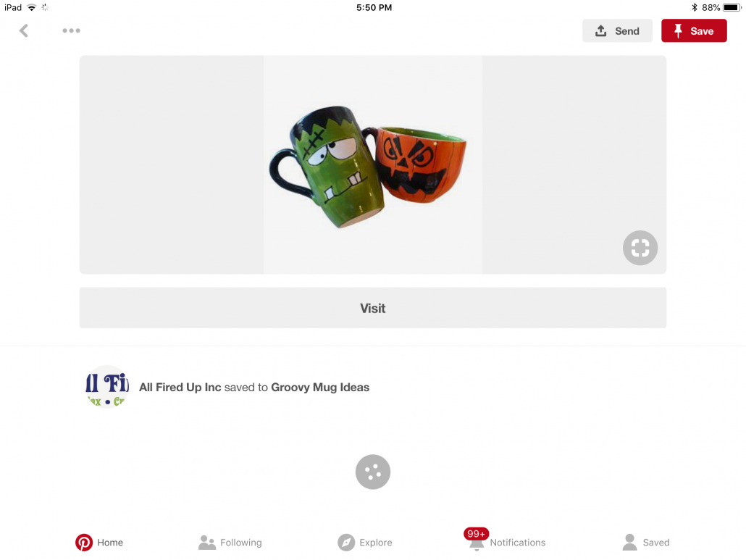The height and width of the screenshot is (560, 746).
Task: Open the Saved profile icon
Action: point(629,542)
